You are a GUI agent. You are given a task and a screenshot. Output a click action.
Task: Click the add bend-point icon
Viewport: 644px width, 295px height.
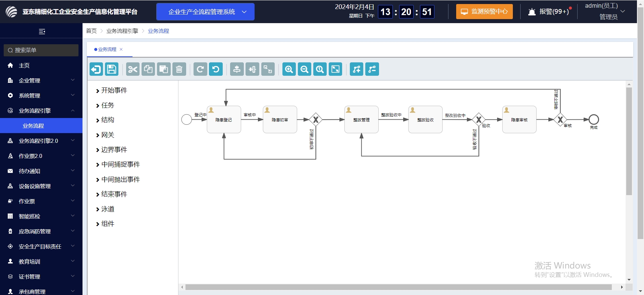[357, 69]
